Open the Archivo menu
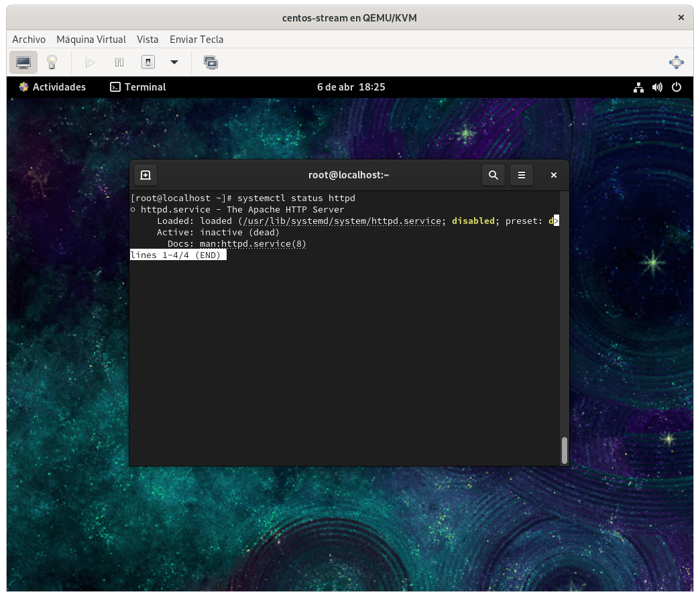The height and width of the screenshot is (598, 700). (29, 40)
